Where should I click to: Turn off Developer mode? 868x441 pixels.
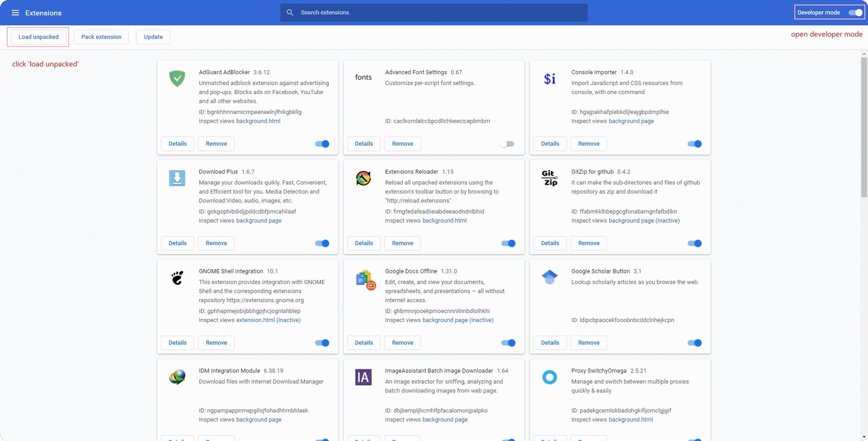point(856,13)
